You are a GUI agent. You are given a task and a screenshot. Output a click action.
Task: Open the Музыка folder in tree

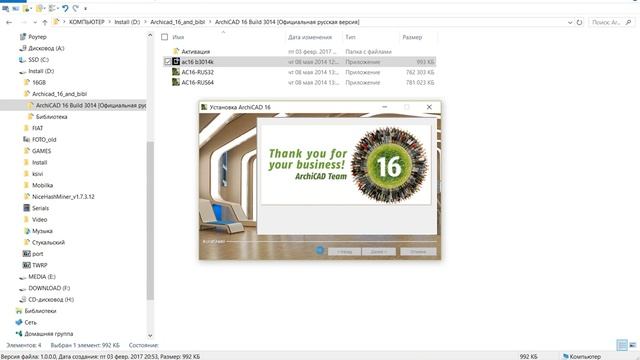(42, 231)
